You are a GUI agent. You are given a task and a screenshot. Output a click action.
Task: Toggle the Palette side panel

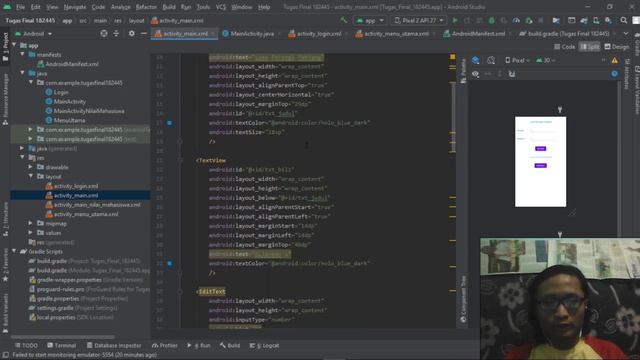pyautogui.click(x=463, y=70)
